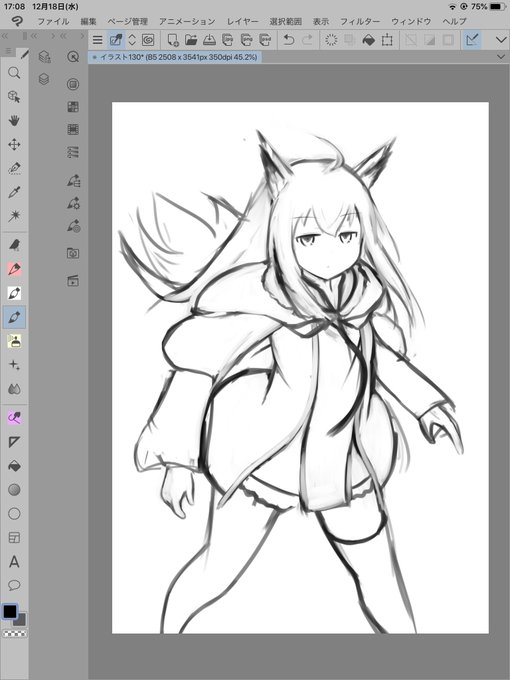The width and height of the screenshot is (510, 680).
Task: Select the Move layer tool
Action: [x=14, y=144]
